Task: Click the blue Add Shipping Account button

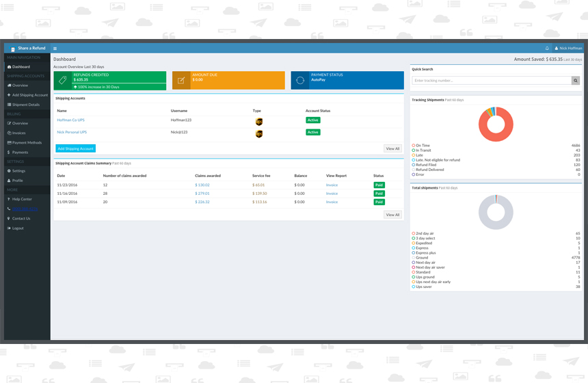Action: 76,148
